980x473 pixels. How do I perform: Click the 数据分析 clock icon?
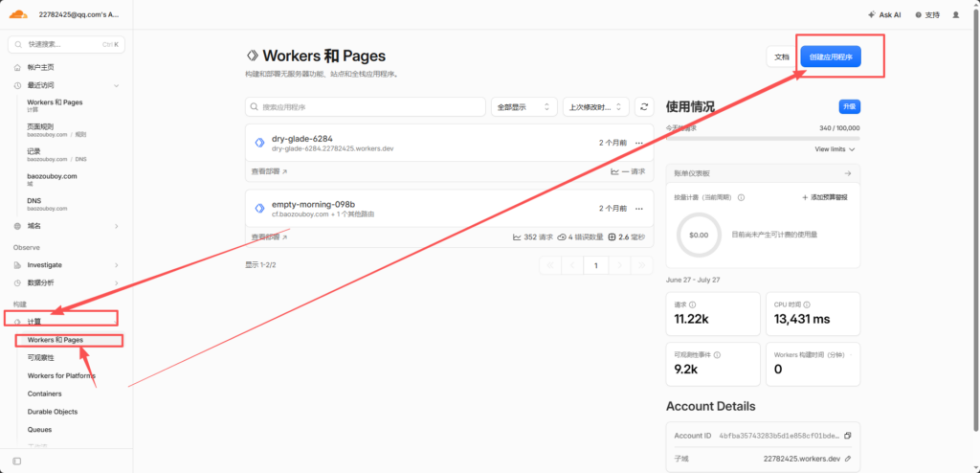click(17, 282)
